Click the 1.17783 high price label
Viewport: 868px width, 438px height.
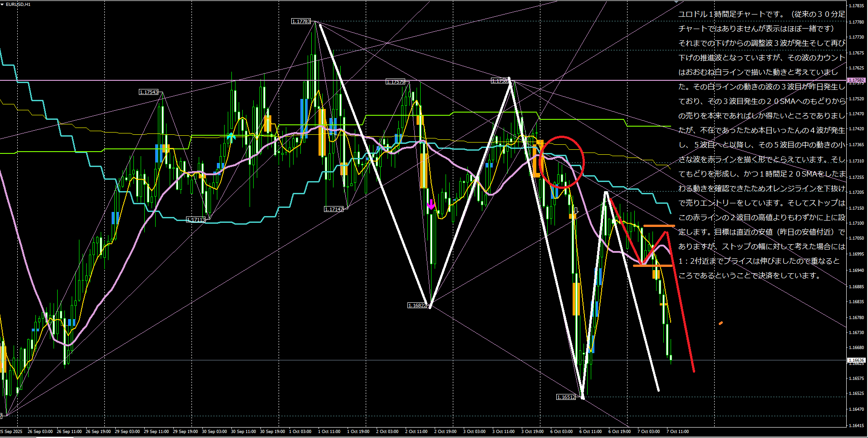(x=301, y=21)
